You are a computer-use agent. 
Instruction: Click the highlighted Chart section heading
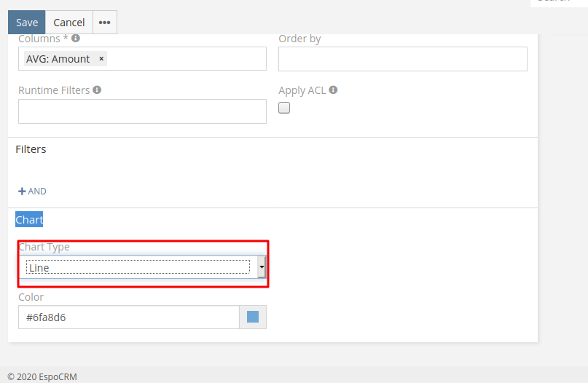tap(29, 219)
